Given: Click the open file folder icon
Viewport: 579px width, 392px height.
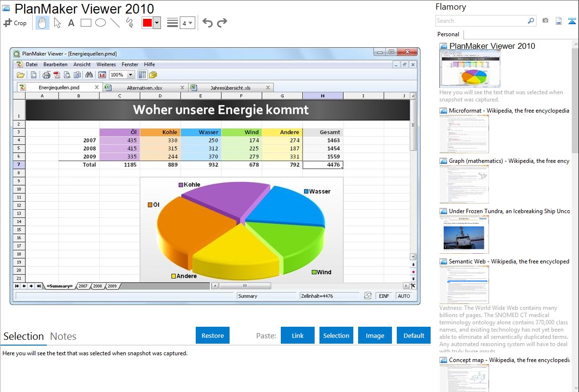Looking at the screenshot, I should click(21, 75).
